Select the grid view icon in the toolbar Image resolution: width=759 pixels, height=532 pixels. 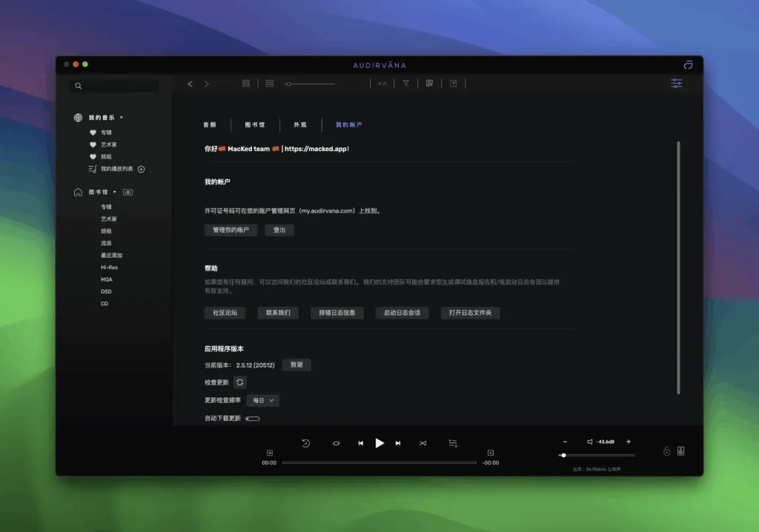(246, 83)
